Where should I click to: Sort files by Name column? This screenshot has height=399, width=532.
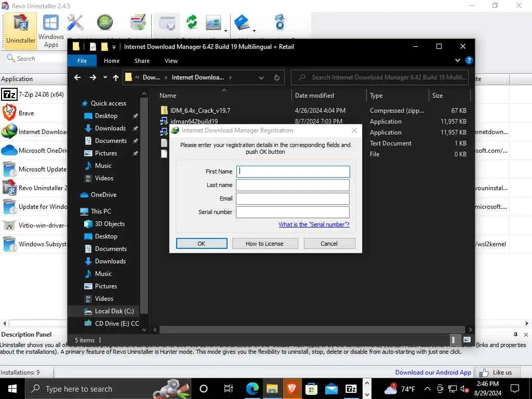tap(168, 96)
